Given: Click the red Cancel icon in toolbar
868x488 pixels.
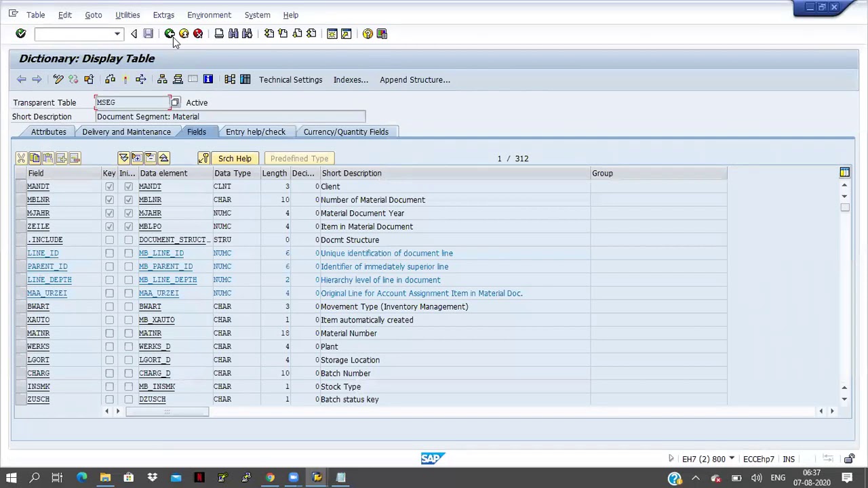Looking at the screenshot, I should [198, 34].
